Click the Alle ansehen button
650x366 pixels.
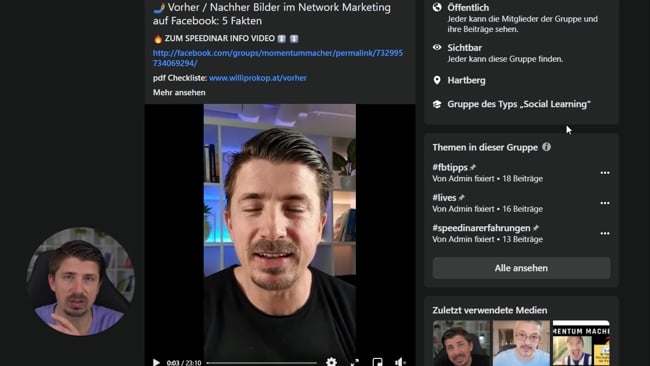tap(521, 268)
